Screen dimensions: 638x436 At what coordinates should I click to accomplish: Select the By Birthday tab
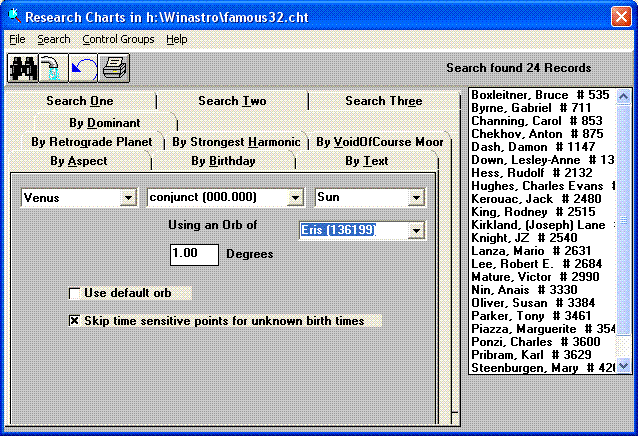[x=223, y=161]
